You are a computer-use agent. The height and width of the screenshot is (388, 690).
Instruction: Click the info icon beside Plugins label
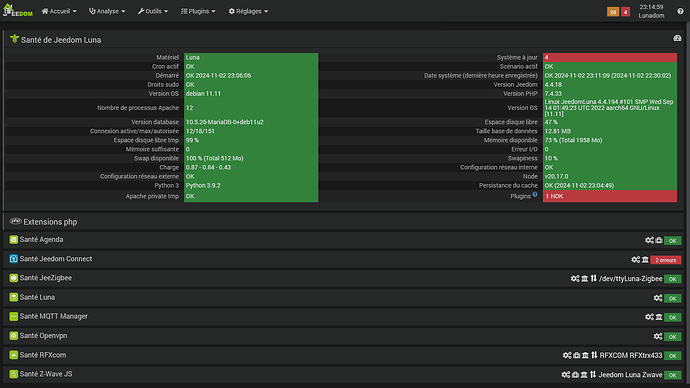[x=535, y=194]
